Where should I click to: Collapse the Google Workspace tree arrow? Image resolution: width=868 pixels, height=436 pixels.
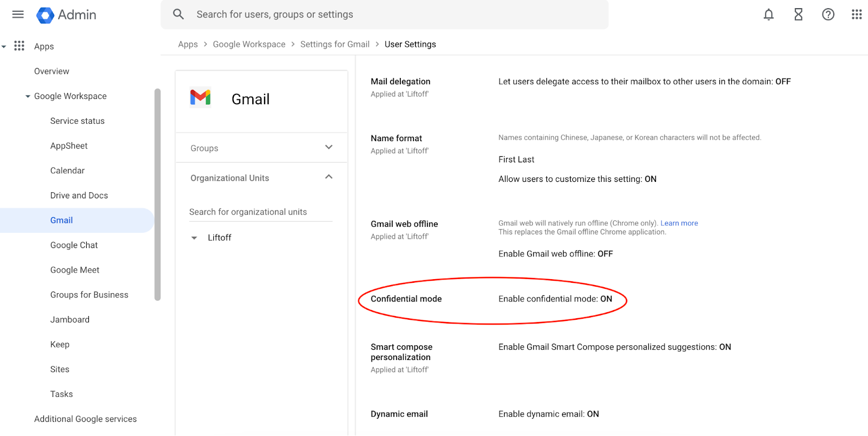pos(28,97)
